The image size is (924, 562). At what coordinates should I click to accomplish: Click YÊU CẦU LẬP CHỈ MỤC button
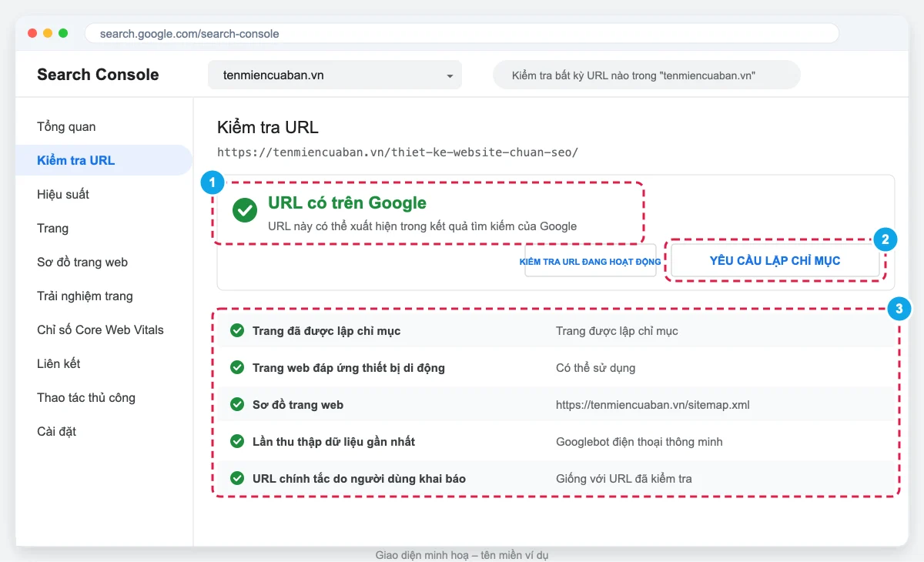(x=775, y=261)
